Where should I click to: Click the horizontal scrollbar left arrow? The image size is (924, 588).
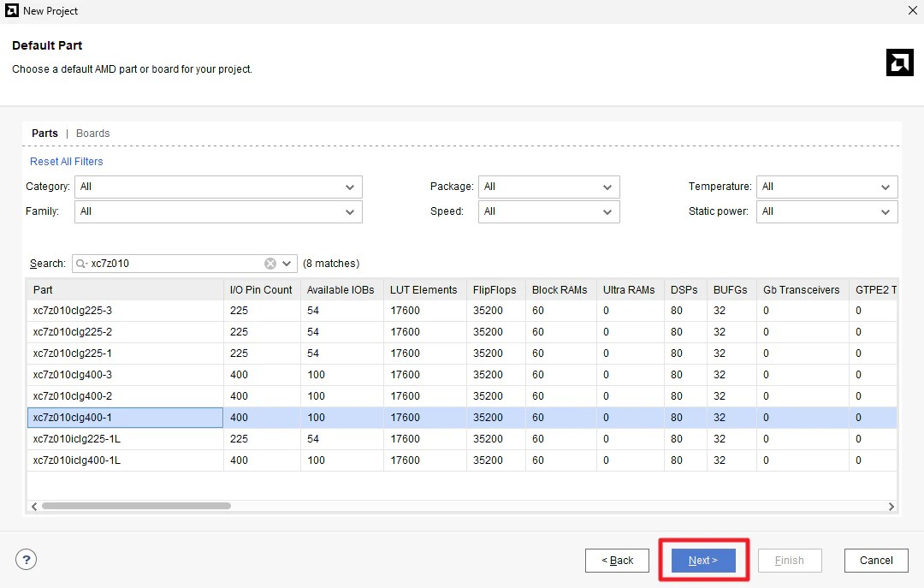coord(34,507)
